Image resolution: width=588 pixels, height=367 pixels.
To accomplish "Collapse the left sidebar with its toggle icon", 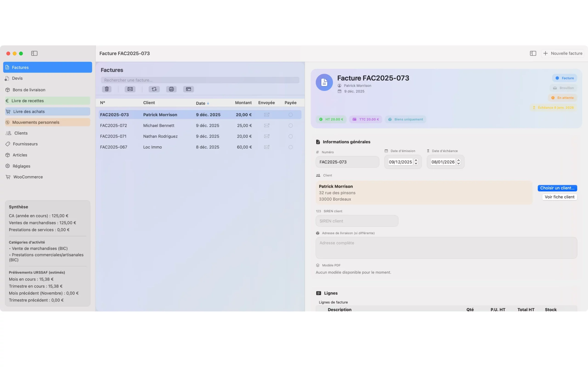I will pyautogui.click(x=34, y=53).
